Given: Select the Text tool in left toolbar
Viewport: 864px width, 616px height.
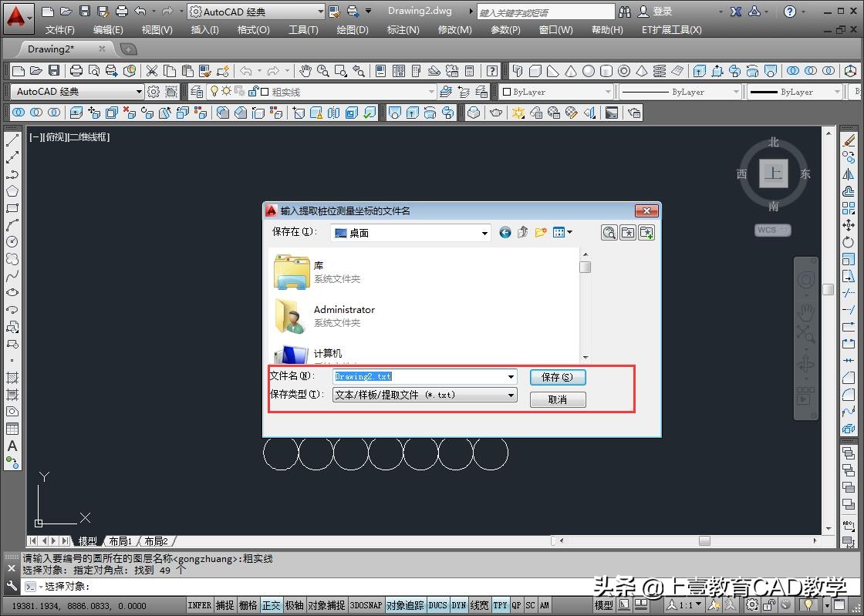Looking at the screenshot, I should pos(12,446).
